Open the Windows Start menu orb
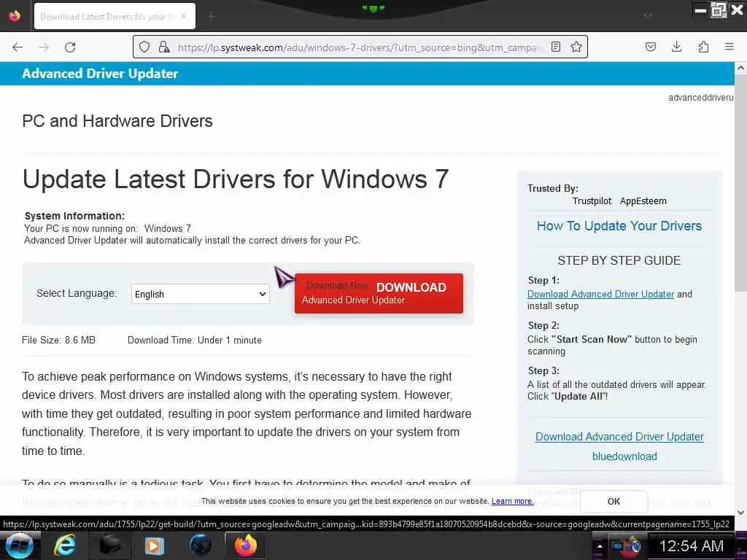The width and height of the screenshot is (747, 560). coord(19,545)
